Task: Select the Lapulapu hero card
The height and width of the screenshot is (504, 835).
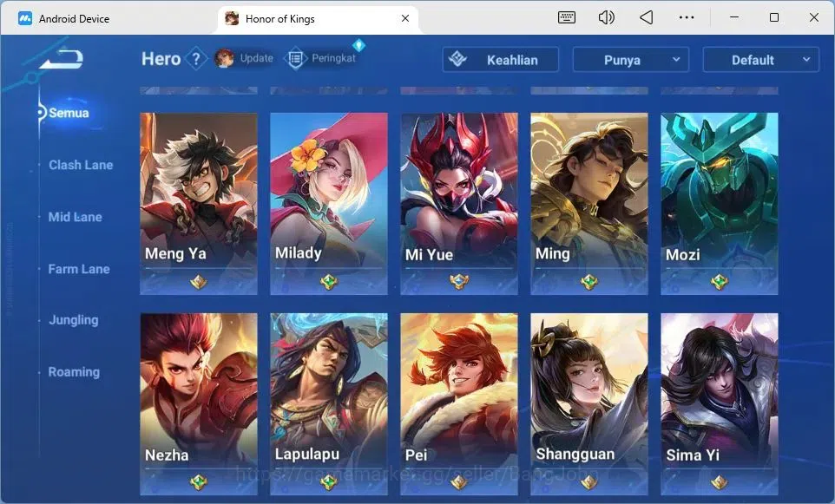Action: pyautogui.click(x=329, y=404)
